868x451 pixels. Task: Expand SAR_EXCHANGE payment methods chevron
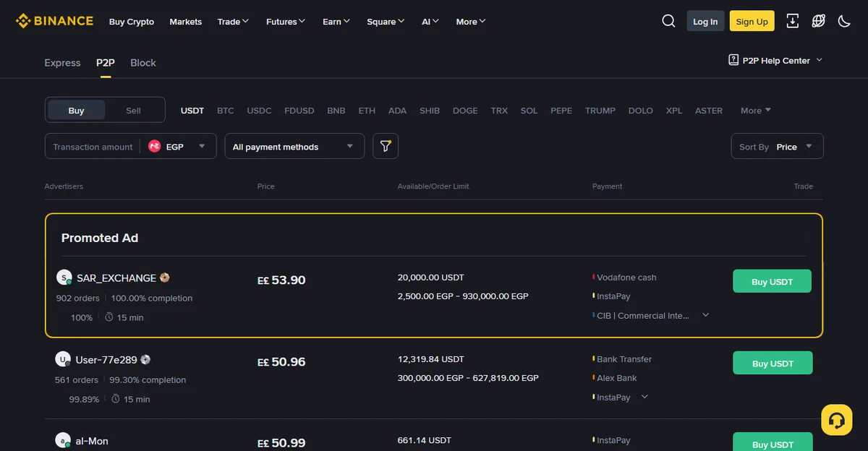tap(706, 315)
